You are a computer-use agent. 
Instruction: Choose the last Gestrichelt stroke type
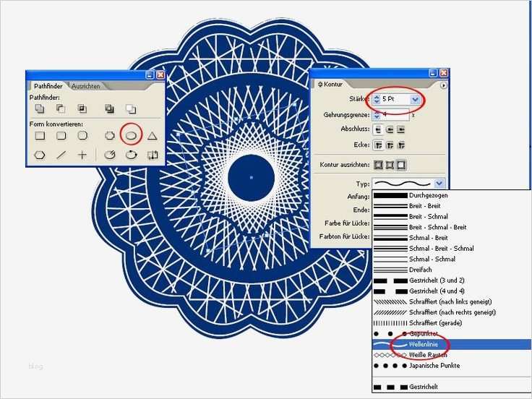coord(451,387)
